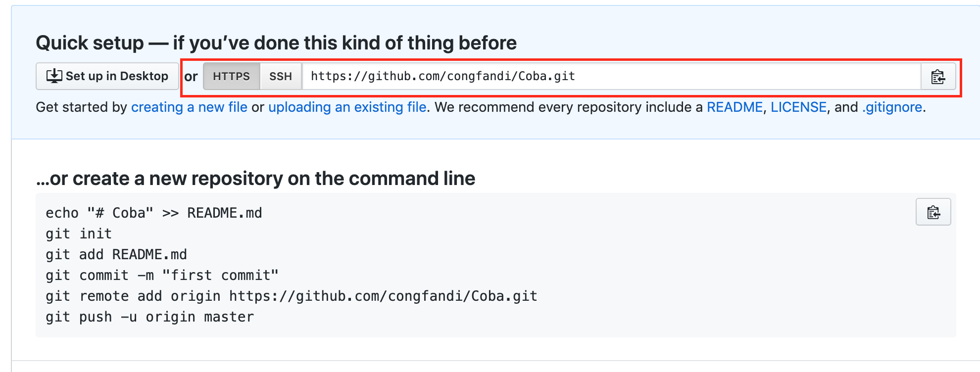Open the .gitignore link
The height and width of the screenshot is (372, 980).
(x=892, y=107)
